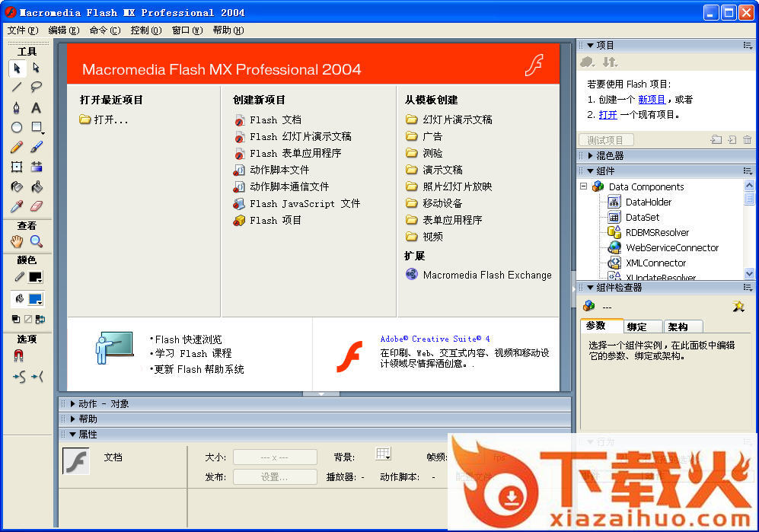759x532 pixels.
Task: Click the Straighten option icon
Action: 37,376
